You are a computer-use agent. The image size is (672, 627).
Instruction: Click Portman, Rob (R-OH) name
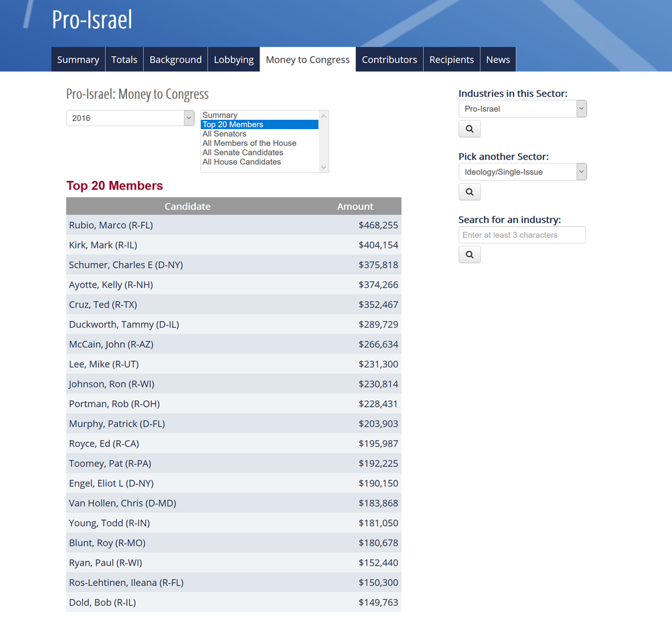coord(114,404)
